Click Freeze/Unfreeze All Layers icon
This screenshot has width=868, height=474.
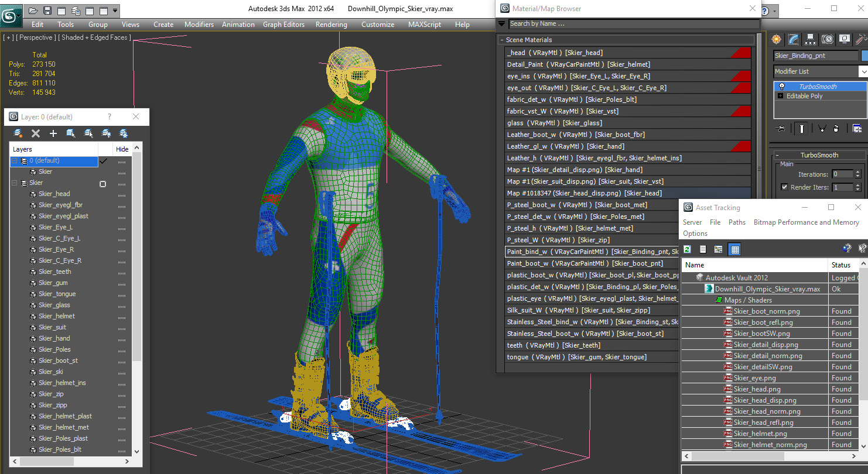pos(124,133)
